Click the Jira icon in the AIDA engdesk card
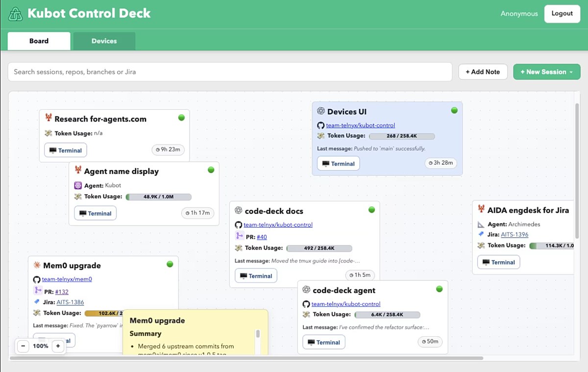 coord(481,234)
